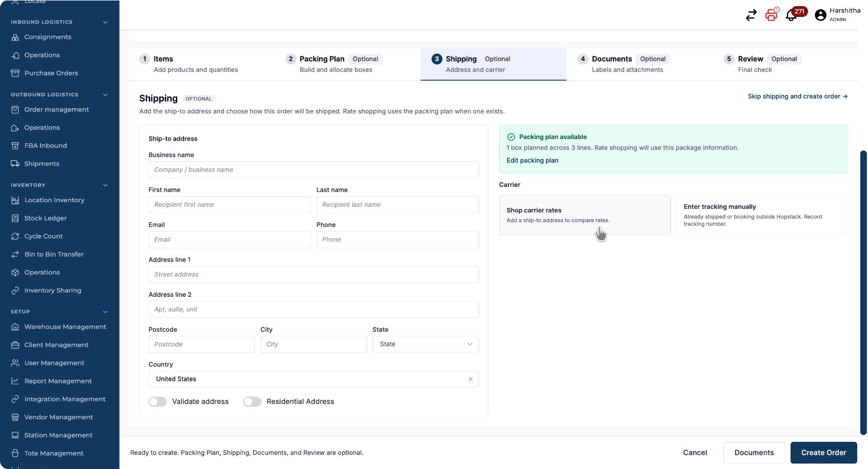Image resolution: width=868 pixels, height=469 pixels.
Task: Go to step 4 Documents tab
Action: click(640, 64)
